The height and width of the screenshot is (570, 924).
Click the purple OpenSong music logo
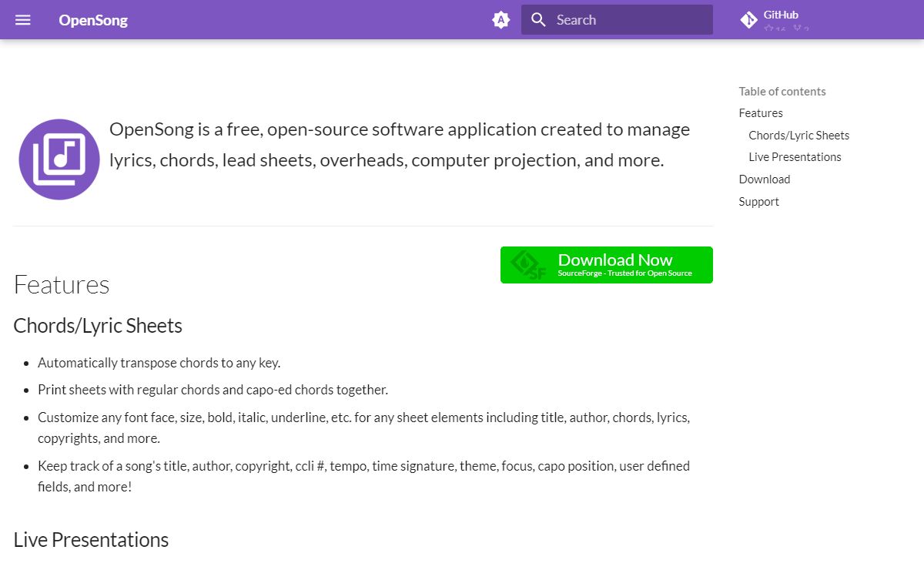click(59, 159)
